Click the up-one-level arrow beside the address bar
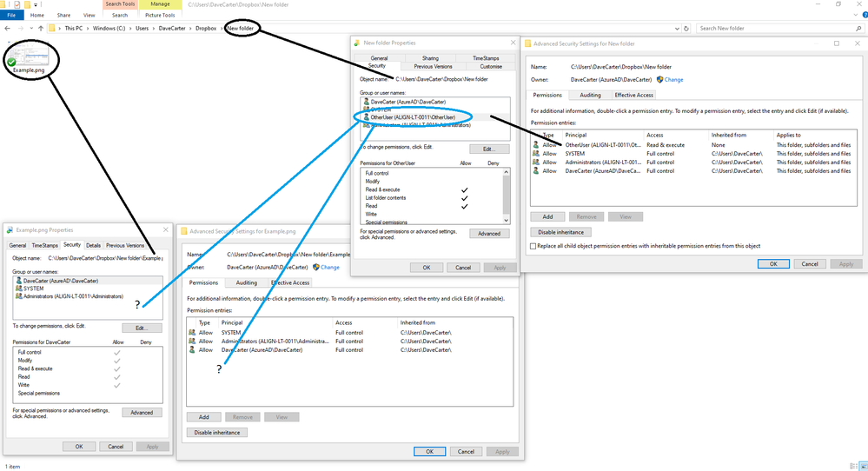Viewport: 868px width, 471px height. tap(41, 28)
